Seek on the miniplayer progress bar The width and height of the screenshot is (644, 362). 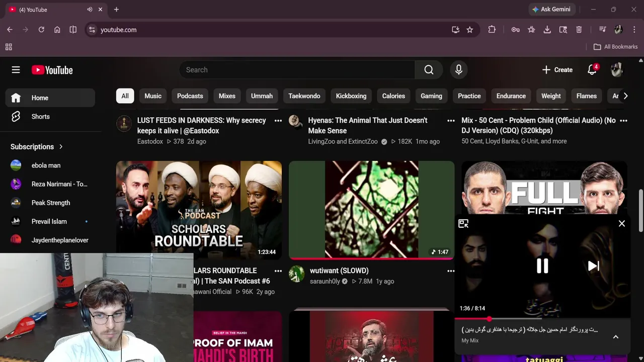542,319
